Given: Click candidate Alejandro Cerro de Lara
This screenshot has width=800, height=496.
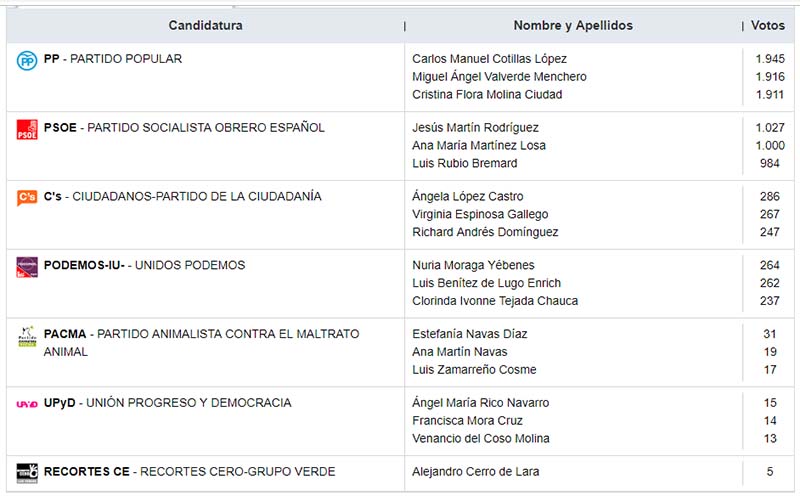Looking at the screenshot, I should click(476, 472).
